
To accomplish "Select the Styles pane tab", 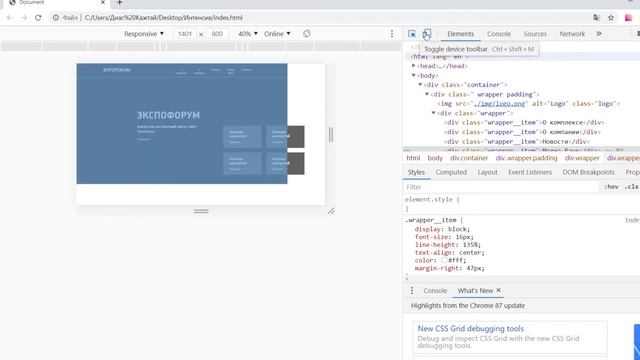I will click(x=416, y=172).
